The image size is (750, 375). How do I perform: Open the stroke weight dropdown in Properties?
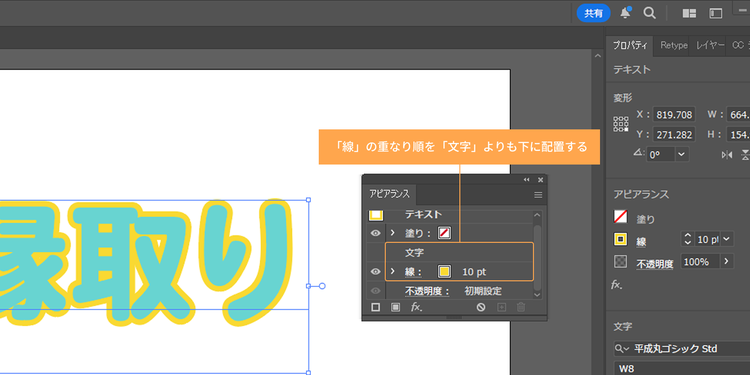point(727,239)
